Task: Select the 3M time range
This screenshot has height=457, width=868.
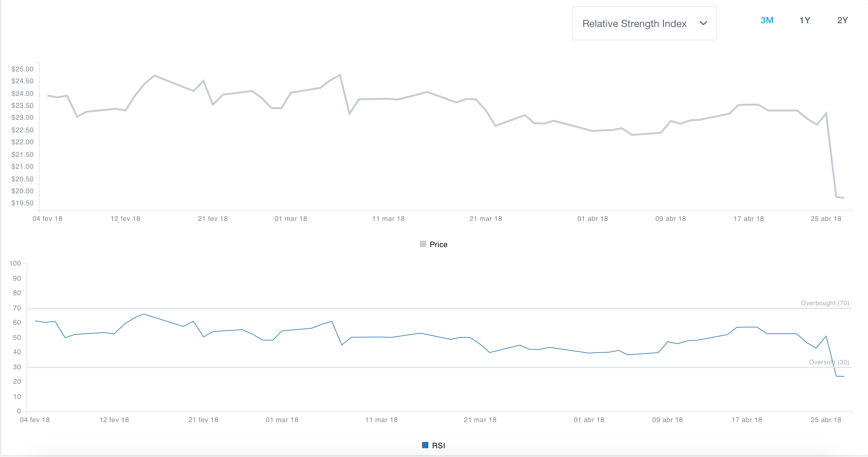Action: (767, 20)
